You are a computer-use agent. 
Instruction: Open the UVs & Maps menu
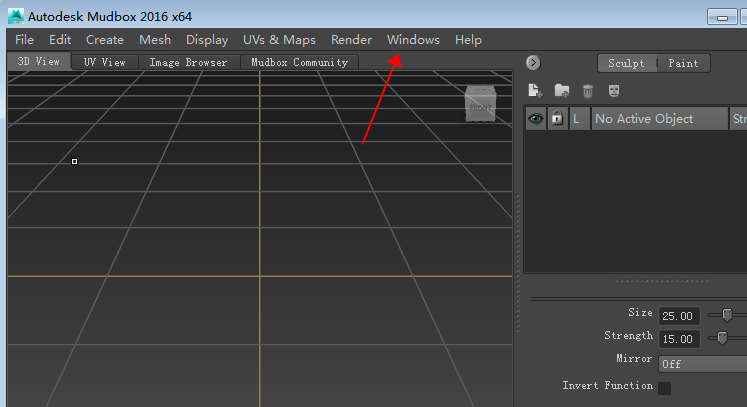click(x=279, y=40)
